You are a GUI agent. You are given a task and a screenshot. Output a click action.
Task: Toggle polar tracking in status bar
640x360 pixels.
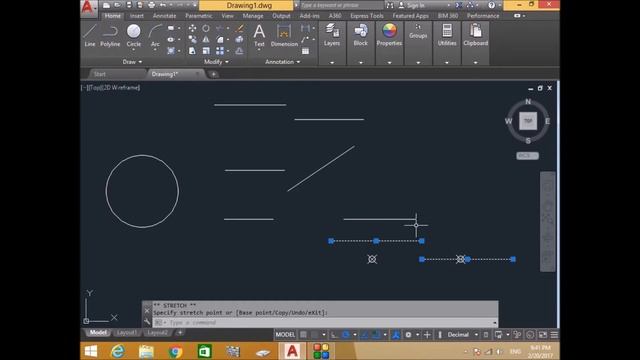345,335
